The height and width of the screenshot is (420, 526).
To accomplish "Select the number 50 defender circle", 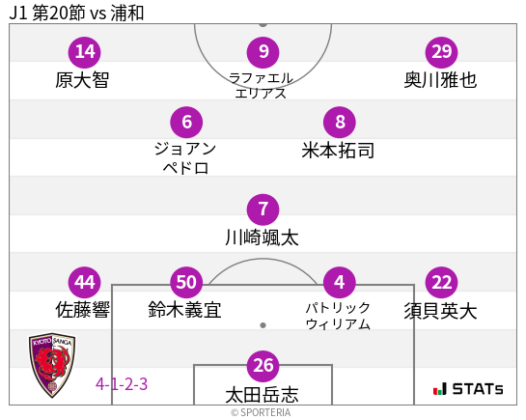I will coord(186,283).
